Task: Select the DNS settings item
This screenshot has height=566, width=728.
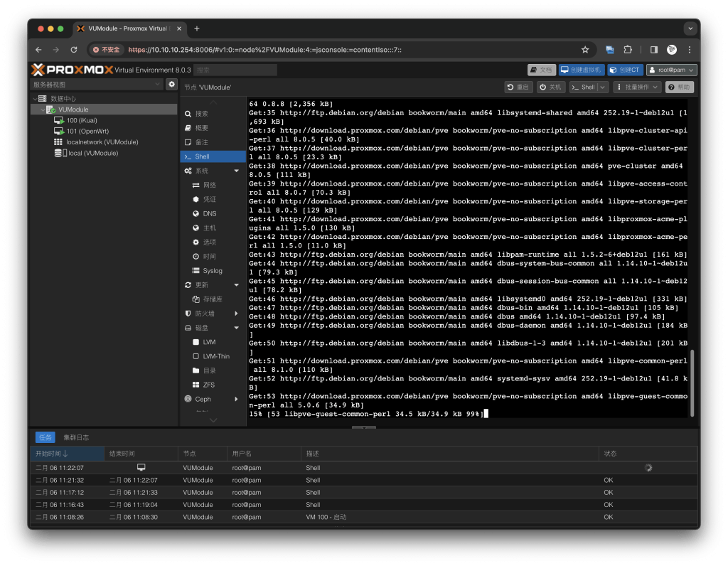Action: (209, 213)
